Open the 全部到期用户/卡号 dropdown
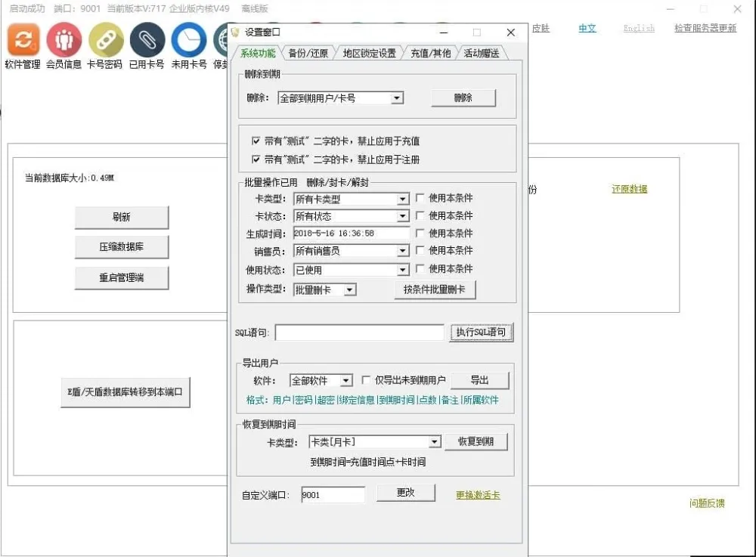This screenshot has height=557, width=756. pyautogui.click(x=398, y=97)
